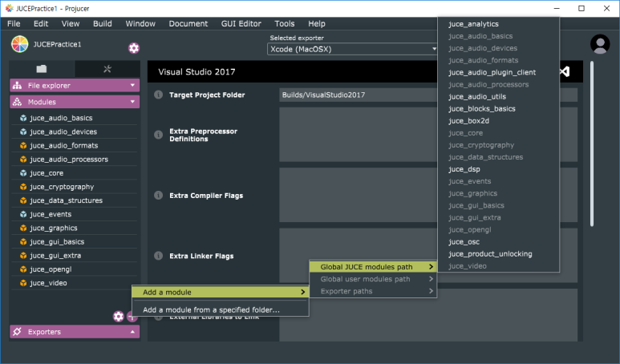
Task: Expand the Add a module submenu
Action: point(221,292)
